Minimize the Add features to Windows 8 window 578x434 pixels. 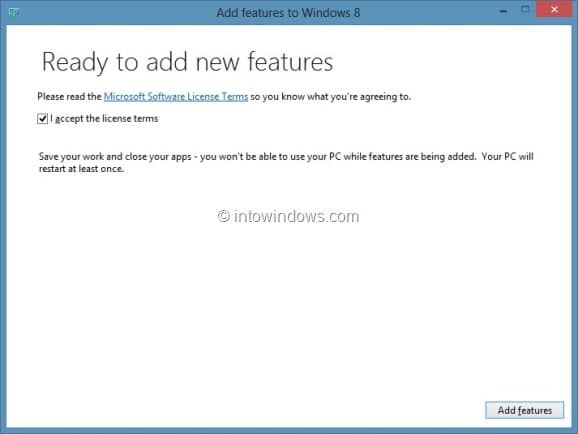click(x=503, y=11)
